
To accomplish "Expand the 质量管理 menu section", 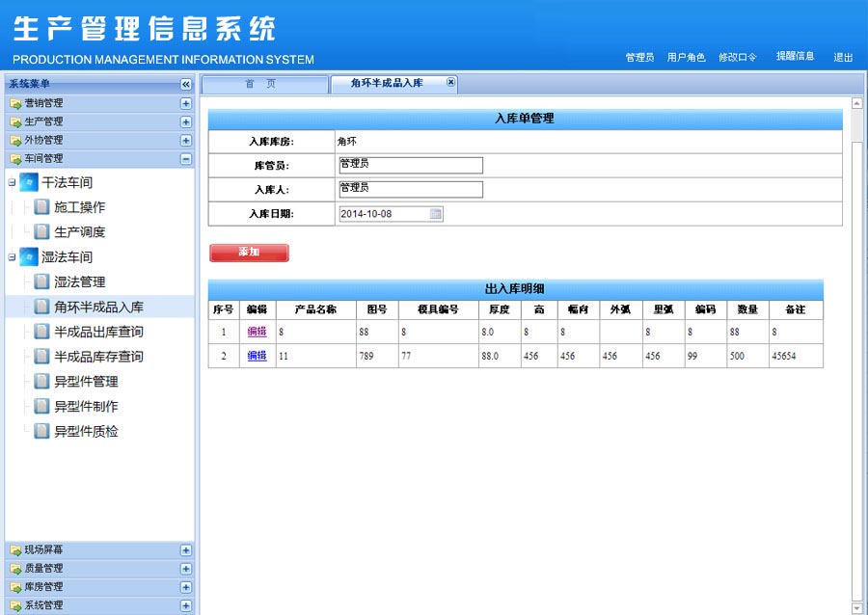I will (x=186, y=569).
